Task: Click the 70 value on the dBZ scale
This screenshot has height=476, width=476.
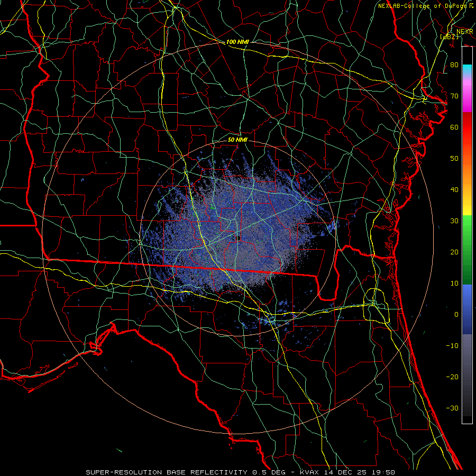Action: tap(454, 96)
